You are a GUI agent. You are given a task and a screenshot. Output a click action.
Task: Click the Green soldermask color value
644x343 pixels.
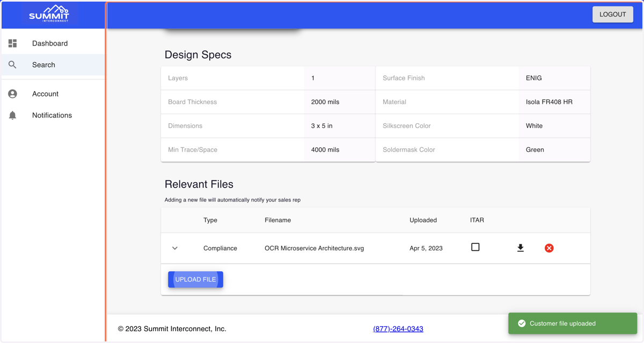coord(535,150)
